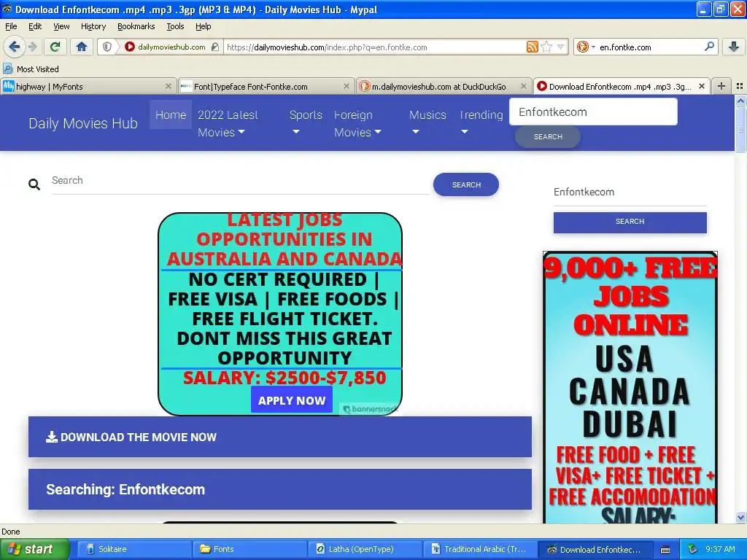Show the list all tabs button
This screenshot has height=560, width=747.
[740, 86]
